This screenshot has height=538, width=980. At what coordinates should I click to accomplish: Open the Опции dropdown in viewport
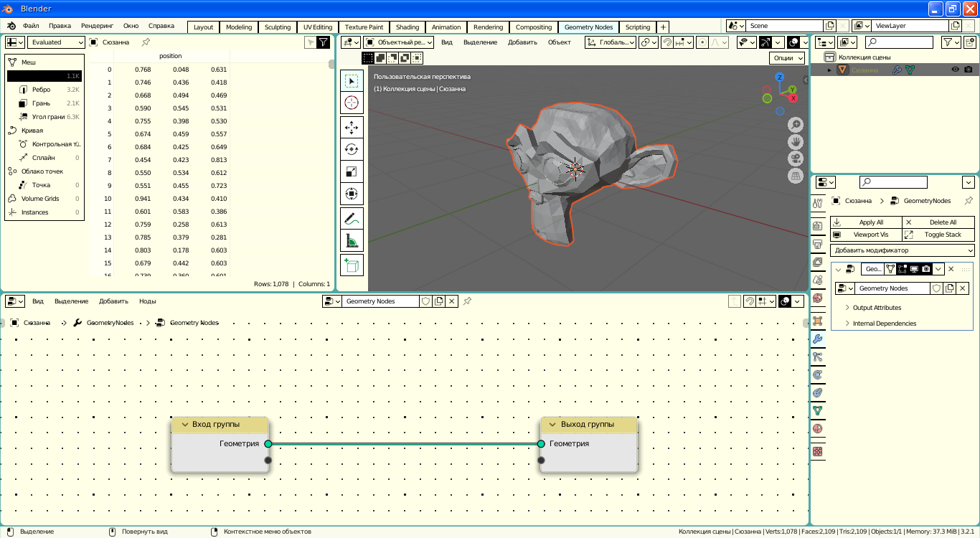pyautogui.click(x=787, y=58)
